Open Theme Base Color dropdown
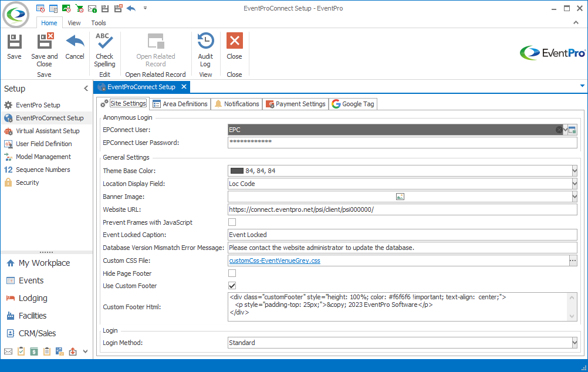This screenshot has height=372, width=588. [574, 171]
